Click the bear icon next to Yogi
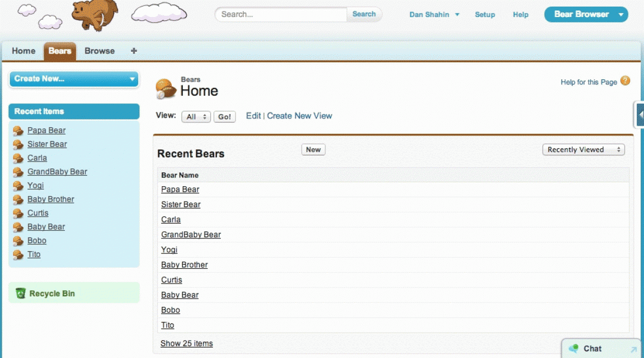The width and height of the screenshot is (644, 358). point(18,186)
